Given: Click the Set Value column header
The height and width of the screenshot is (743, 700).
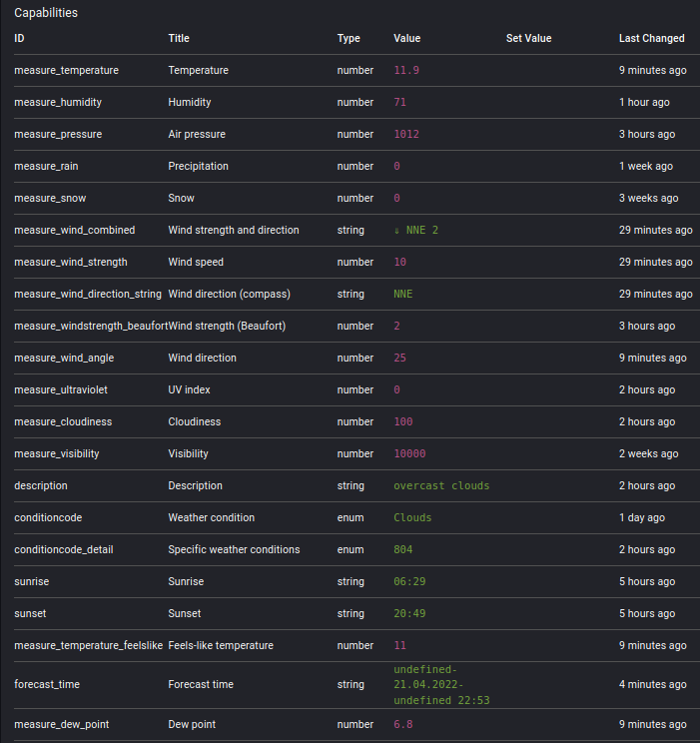Looking at the screenshot, I should pos(528,38).
